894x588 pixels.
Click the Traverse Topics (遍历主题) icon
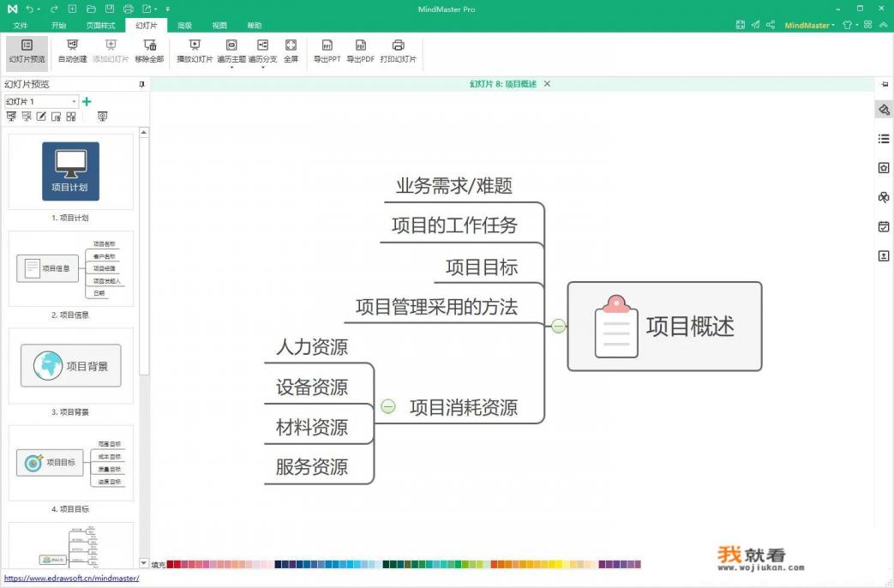tap(231, 45)
